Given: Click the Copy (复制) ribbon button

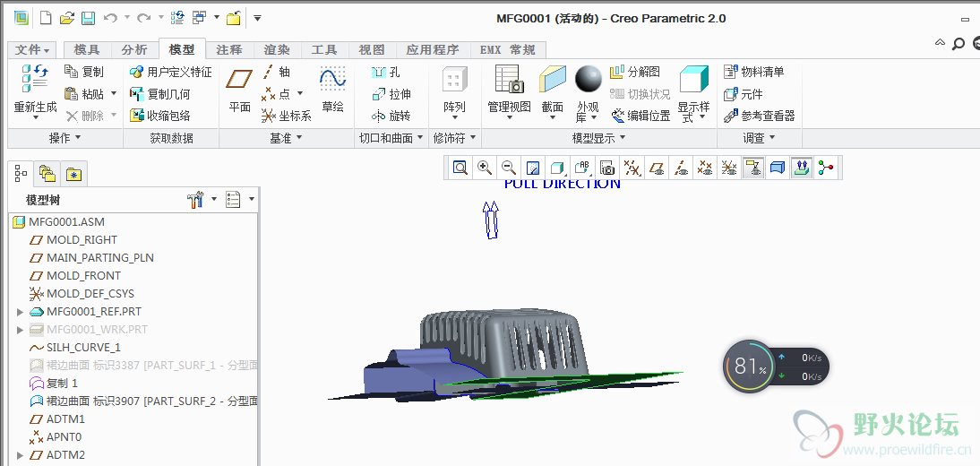Looking at the screenshot, I should pos(84,72).
